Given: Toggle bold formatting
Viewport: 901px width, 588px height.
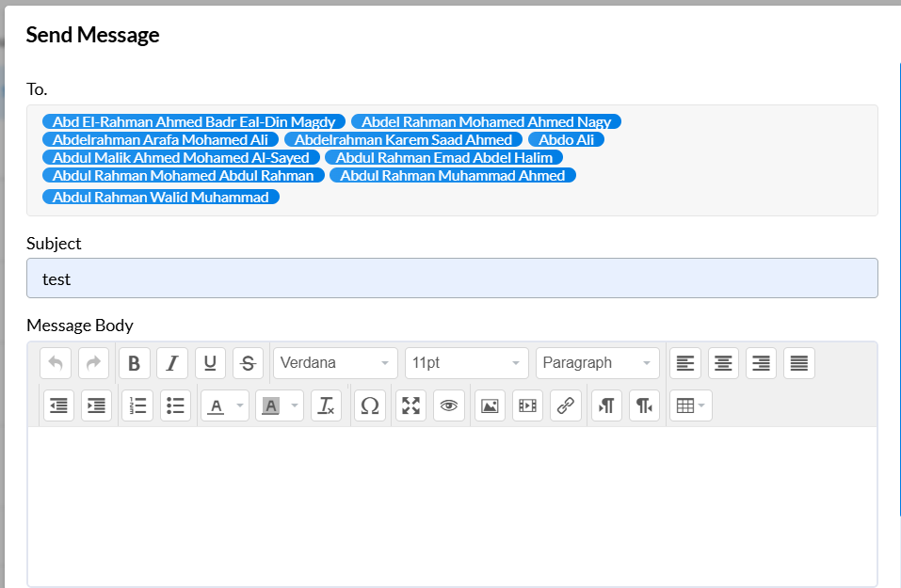Looking at the screenshot, I should point(135,363).
